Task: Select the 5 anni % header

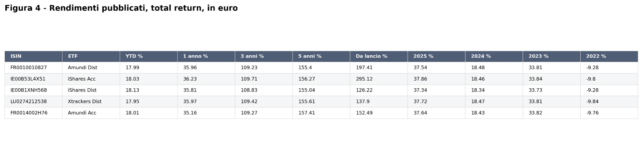Action: pyautogui.click(x=321, y=57)
